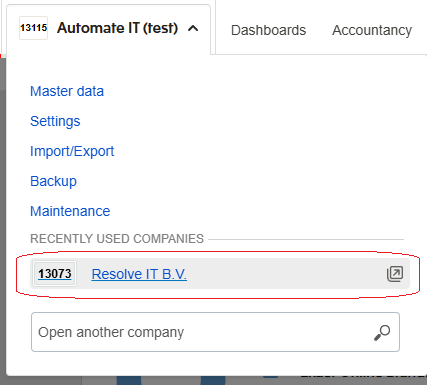Focus the Open another company field

(x=215, y=332)
